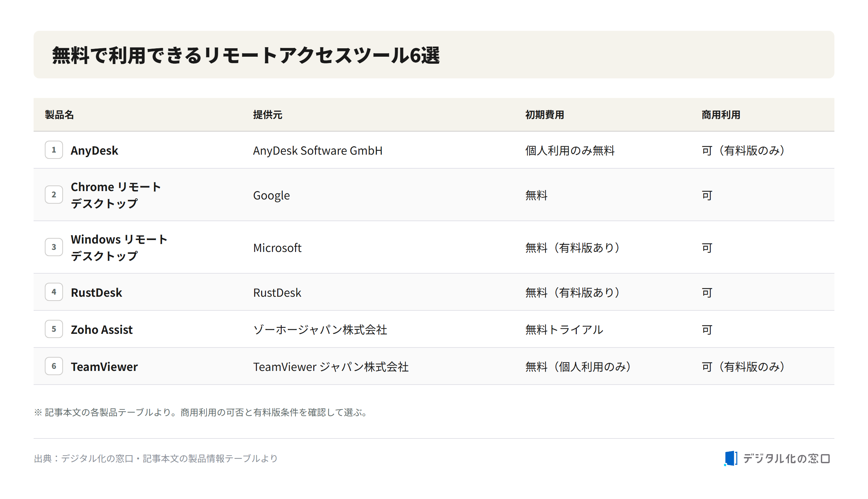This screenshot has width=868, height=499.
Task: Click the number 1 badge beside AnyDesk
Action: coord(54,150)
